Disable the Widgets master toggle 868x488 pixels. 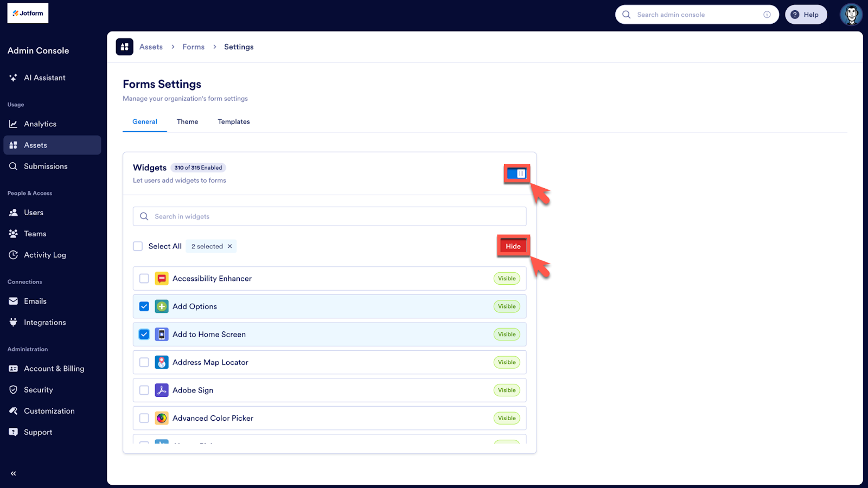pos(516,173)
